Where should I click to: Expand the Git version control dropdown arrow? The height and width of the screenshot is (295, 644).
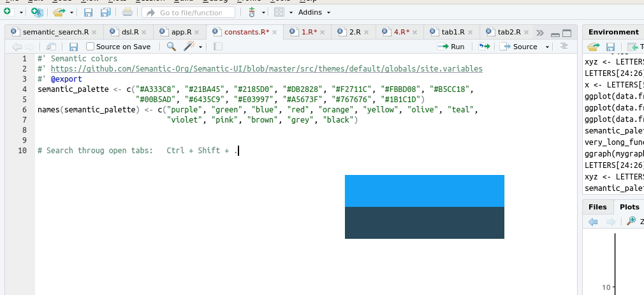pyautogui.click(x=263, y=13)
